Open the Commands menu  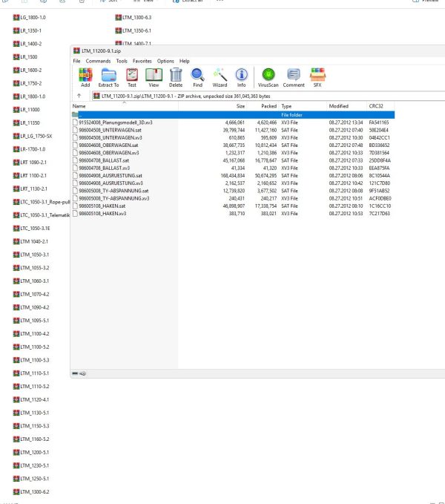[98, 61]
